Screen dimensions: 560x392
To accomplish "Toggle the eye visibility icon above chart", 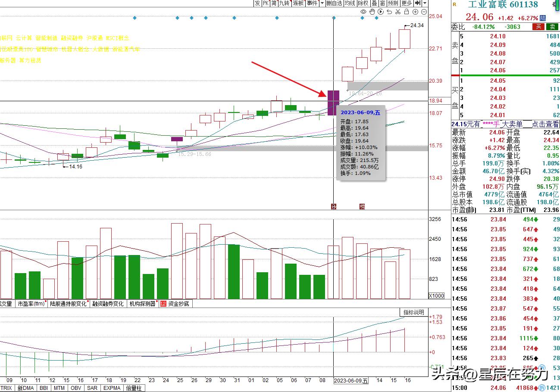I will [x=363, y=12].
